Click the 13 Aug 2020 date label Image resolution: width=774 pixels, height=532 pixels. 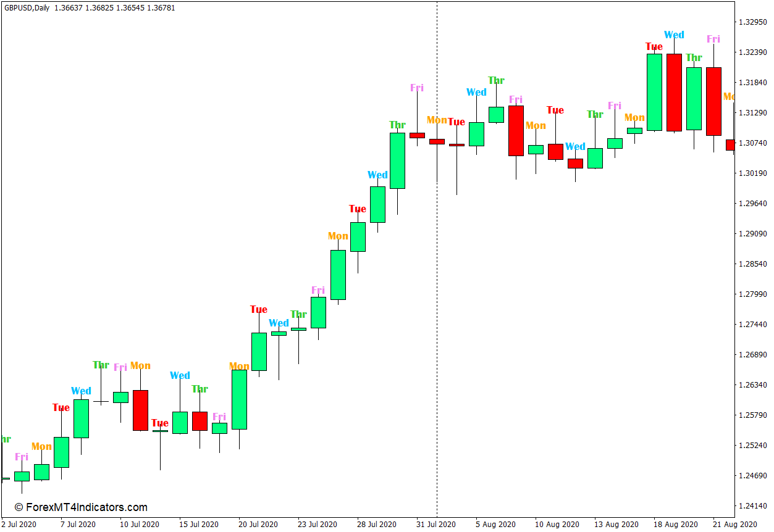tap(616, 525)
